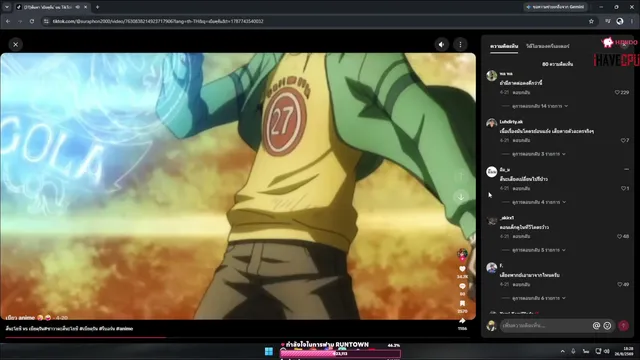Viewport: 640px width, 360px height.
Task: Reply to Luhdirty.ak's comment
Action: pos(521,140)
